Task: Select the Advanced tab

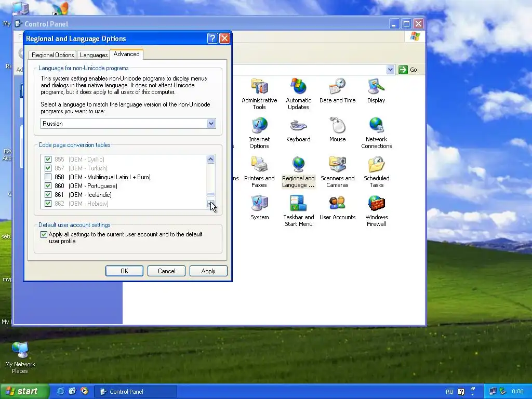Action: tap(127, 54)
